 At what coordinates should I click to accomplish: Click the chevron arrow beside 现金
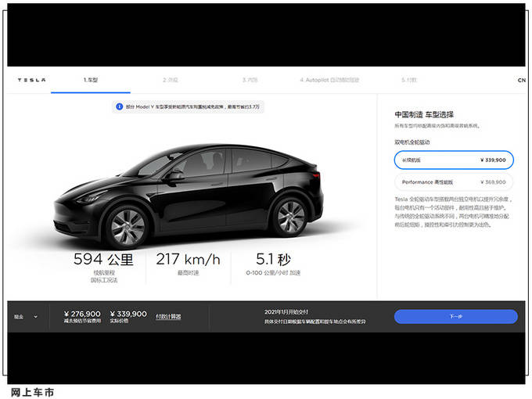click(x=36, y=317)
